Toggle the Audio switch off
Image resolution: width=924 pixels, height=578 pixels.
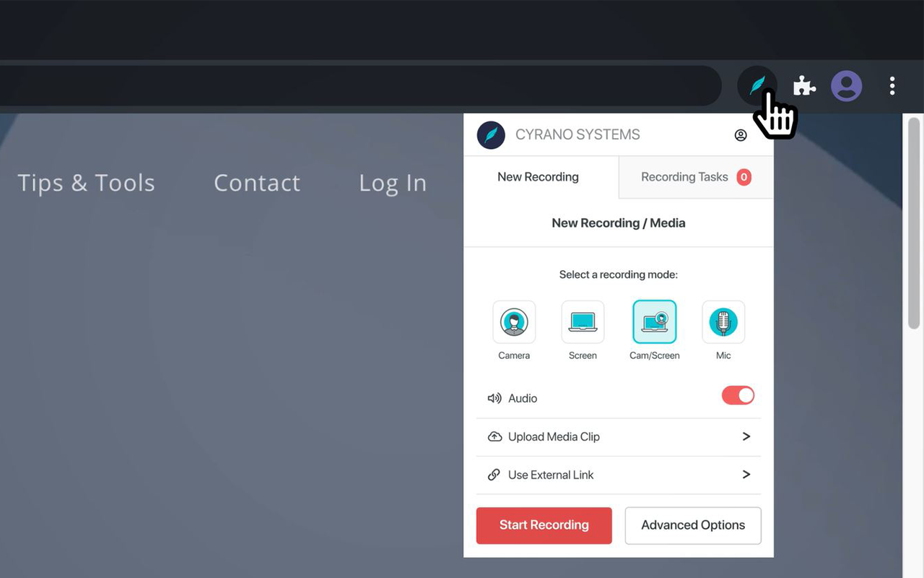pyautogui.click(x=738, y=395)
